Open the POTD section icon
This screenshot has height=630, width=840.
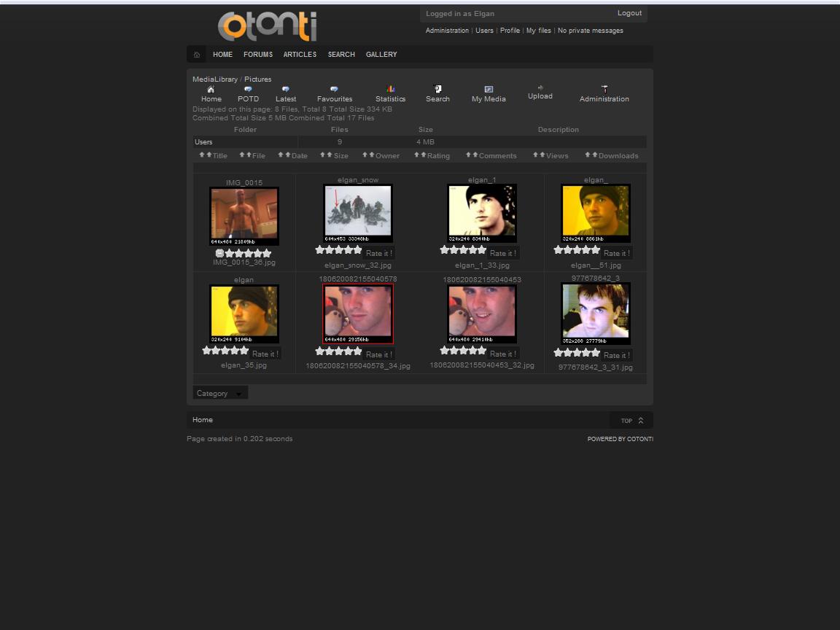click(x=248, y=90)
